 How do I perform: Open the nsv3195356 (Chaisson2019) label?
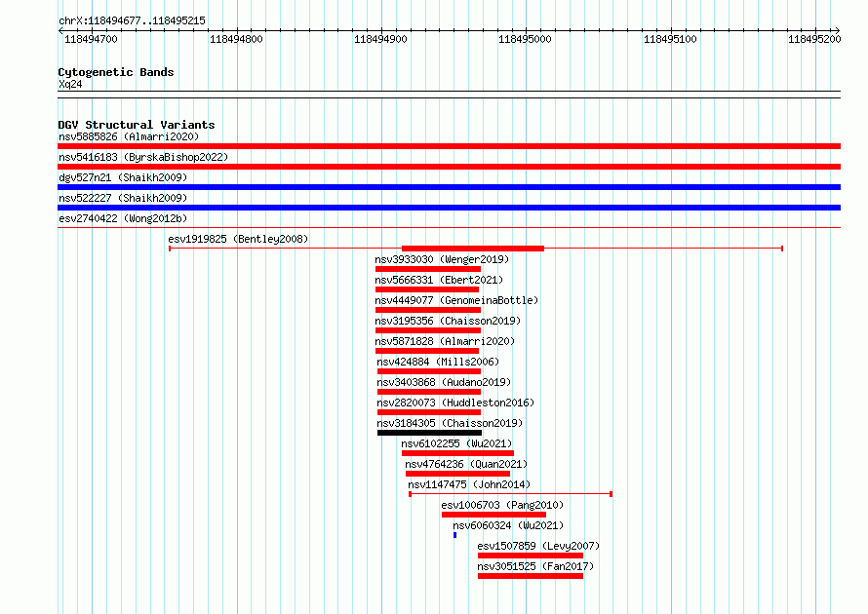(448, 321)
